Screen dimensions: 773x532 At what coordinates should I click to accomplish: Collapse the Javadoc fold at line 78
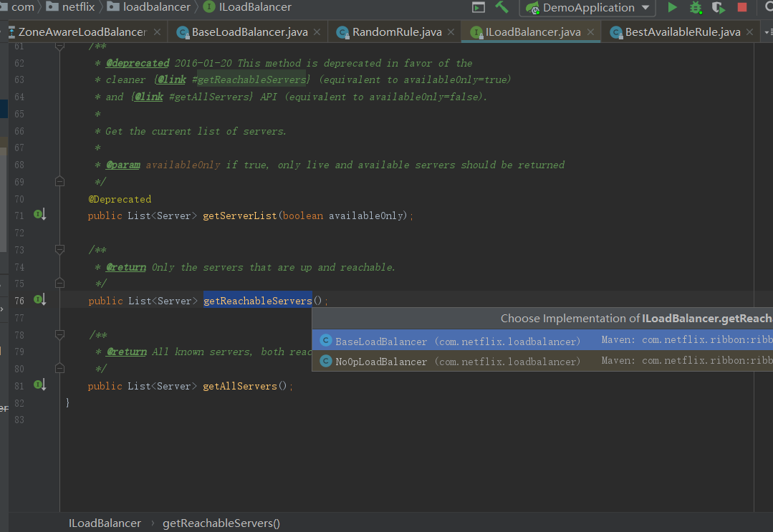(x=59, y=335)
